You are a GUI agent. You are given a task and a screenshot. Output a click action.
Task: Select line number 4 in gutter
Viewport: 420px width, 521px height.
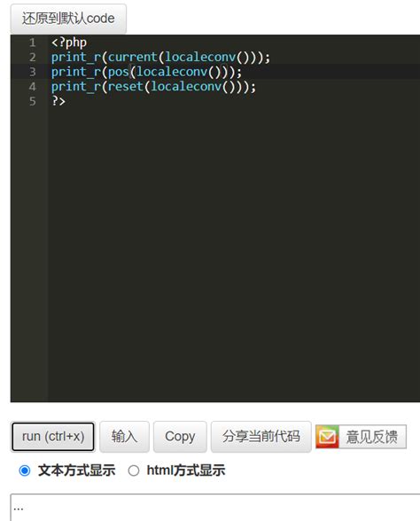pos(32,87)
